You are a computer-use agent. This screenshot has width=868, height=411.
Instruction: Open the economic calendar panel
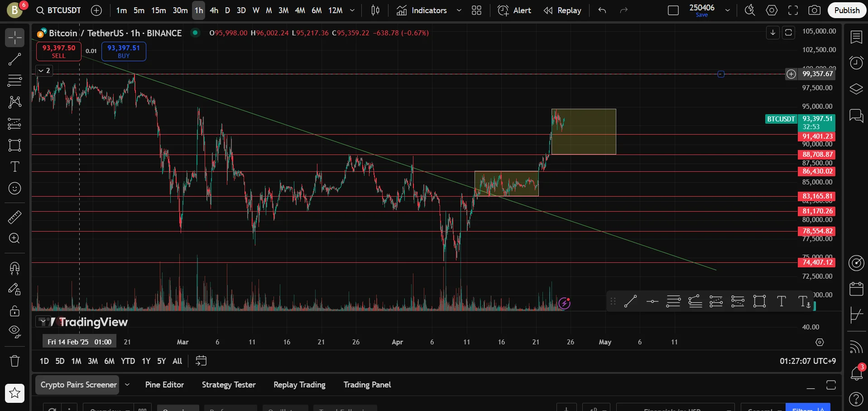pyautogui.click(x=856, y=289)
